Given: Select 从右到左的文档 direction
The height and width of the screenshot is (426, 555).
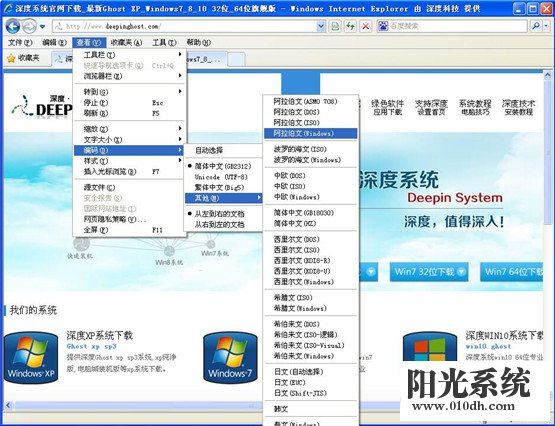Looking at the screenshot, I should coord(223,224).
